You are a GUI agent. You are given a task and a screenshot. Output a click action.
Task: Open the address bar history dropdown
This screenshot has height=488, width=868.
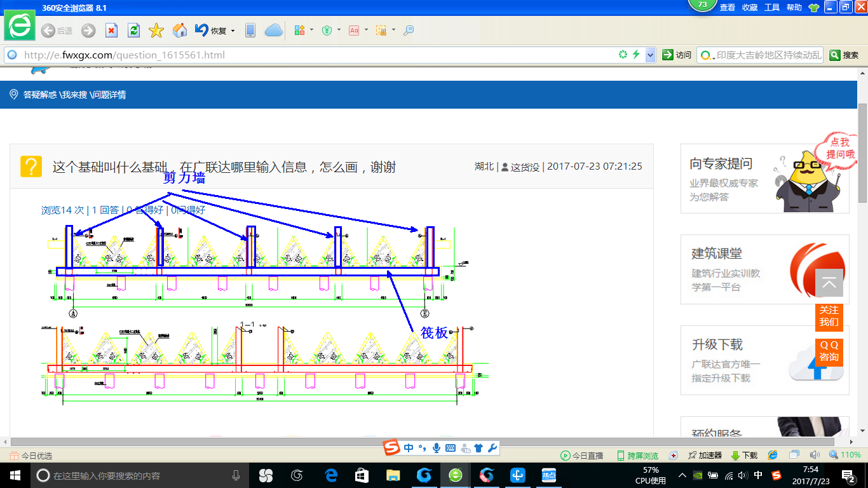pos(650,55)
